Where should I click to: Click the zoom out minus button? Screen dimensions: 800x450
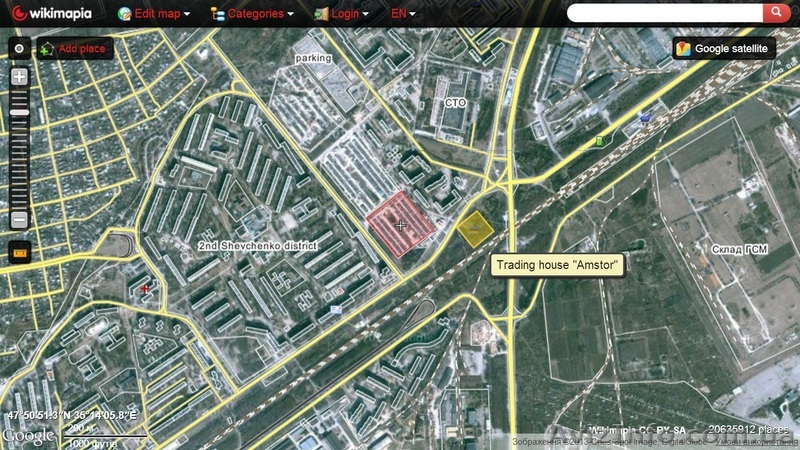pos(18,219)
